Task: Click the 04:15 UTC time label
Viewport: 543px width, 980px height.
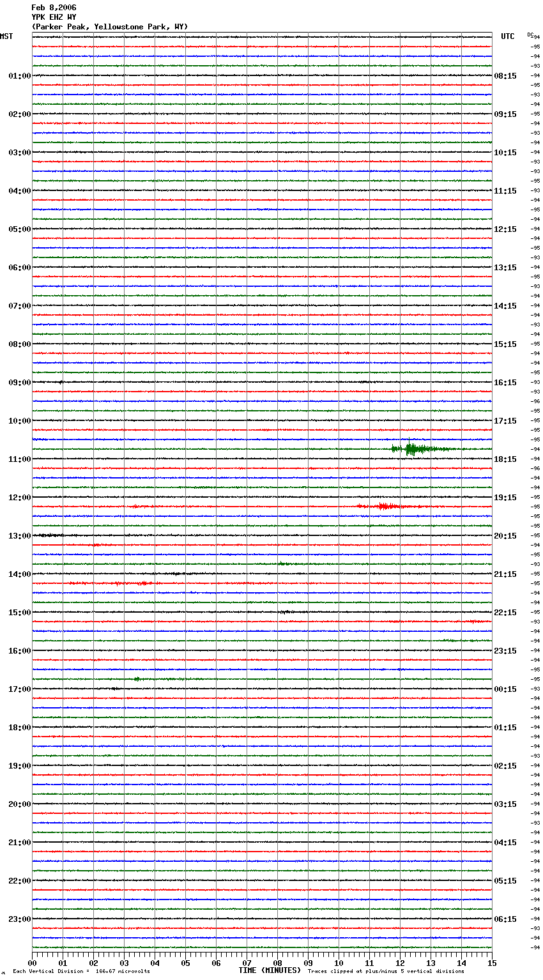Action: tap(505, 843)
